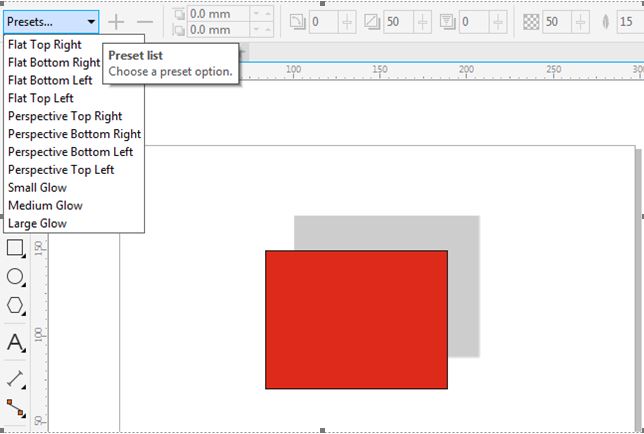Open the Presets dropdown list

pos(51,22)
